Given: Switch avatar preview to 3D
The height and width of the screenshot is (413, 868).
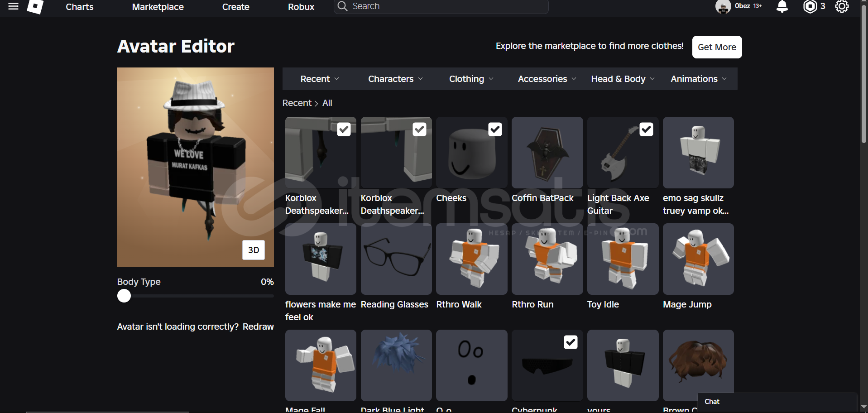Looking at the screenshot, I should point(254,250).
